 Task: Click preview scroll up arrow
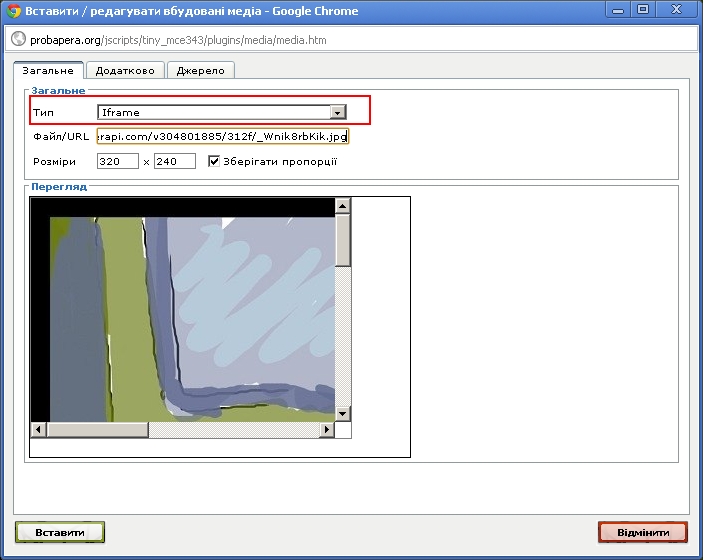[343, 206]
